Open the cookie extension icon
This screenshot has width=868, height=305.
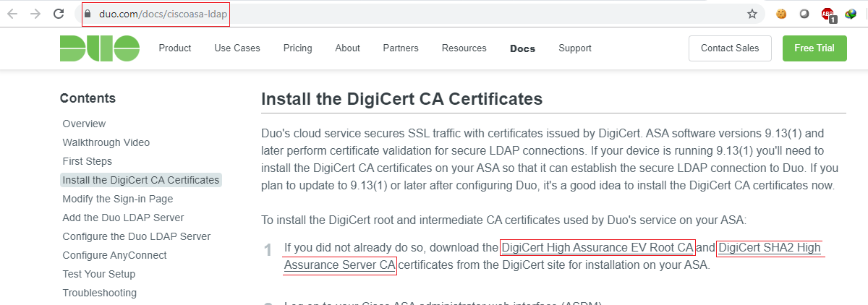pyautogui.click(x=781, y=14)
